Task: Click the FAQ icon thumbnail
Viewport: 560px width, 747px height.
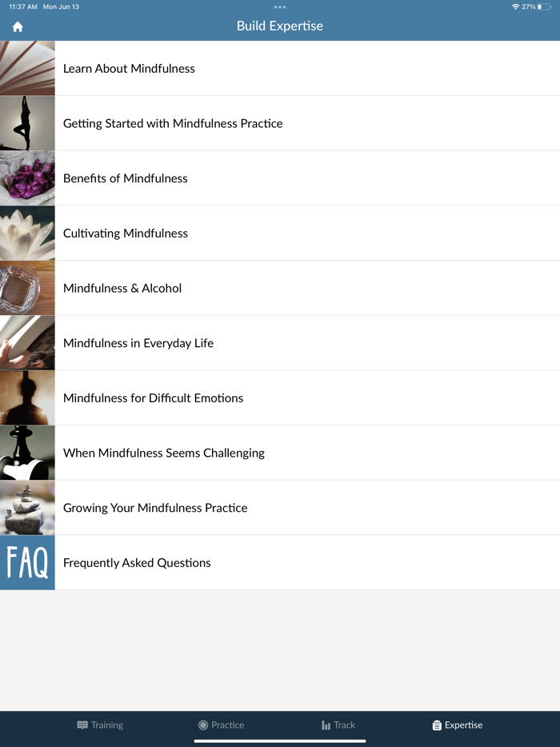Action: 27,562
